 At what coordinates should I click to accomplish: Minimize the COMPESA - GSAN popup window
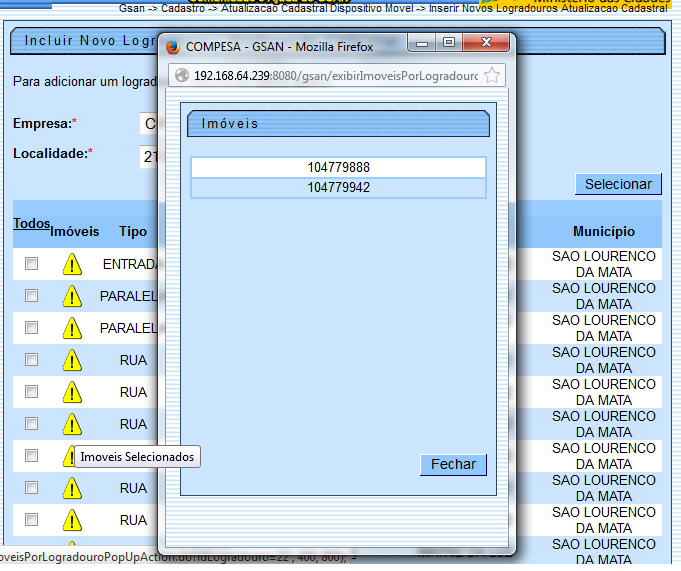pos(423,44)
